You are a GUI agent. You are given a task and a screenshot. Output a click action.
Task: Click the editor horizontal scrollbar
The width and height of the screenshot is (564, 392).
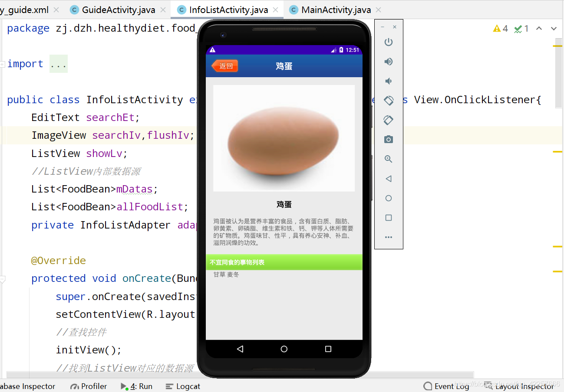pyautogui.click(x=240, y=375)
